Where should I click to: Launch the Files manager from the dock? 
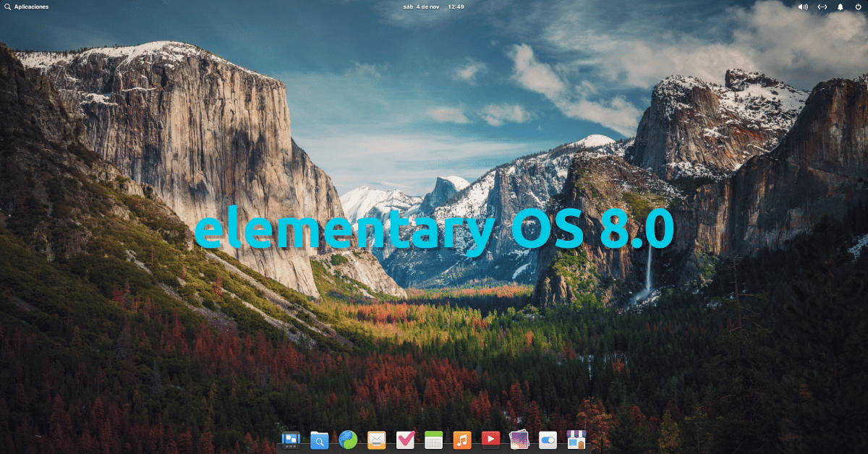pyautogui.click(x=319, y=439)
